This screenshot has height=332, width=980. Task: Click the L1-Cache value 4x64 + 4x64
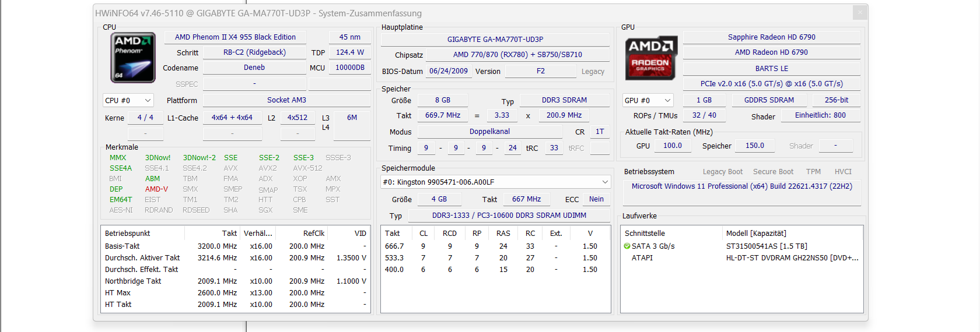(x=232, y=117)
